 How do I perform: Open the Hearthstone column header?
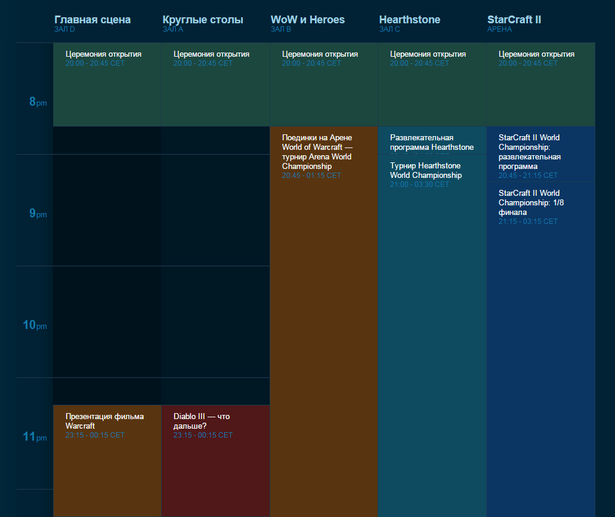pos(409,20)
